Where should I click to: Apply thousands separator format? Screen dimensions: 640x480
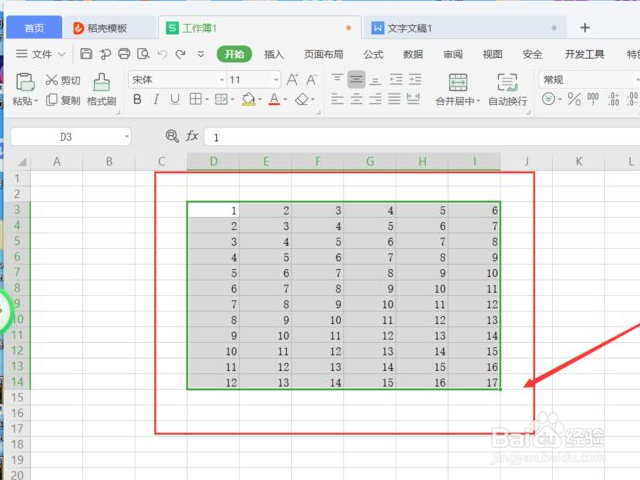(x=593, y=99)
